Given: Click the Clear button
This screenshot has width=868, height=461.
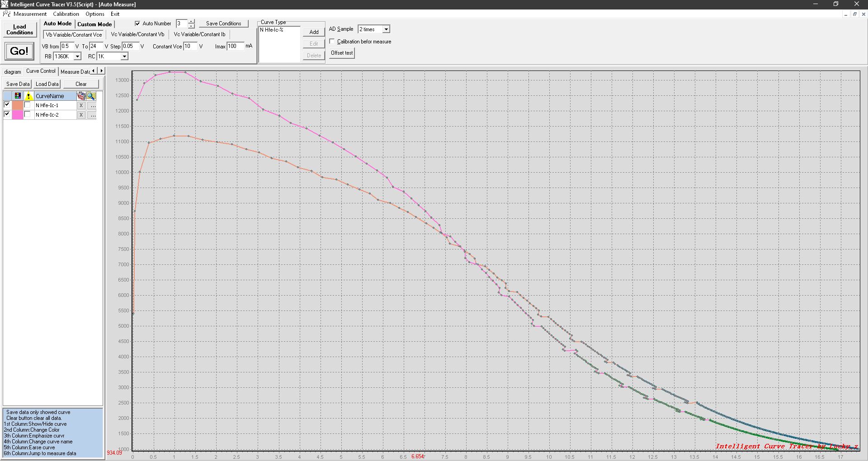Looking at the screenshot, I should pos(81,84).
